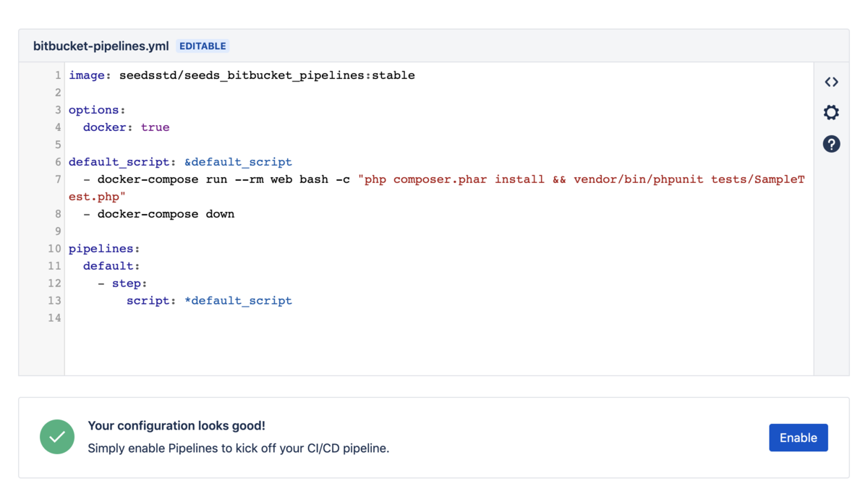This screenshot has height=494, width=868.
Task: Click line number 14 in the gutter
Action: coord(54,318)
